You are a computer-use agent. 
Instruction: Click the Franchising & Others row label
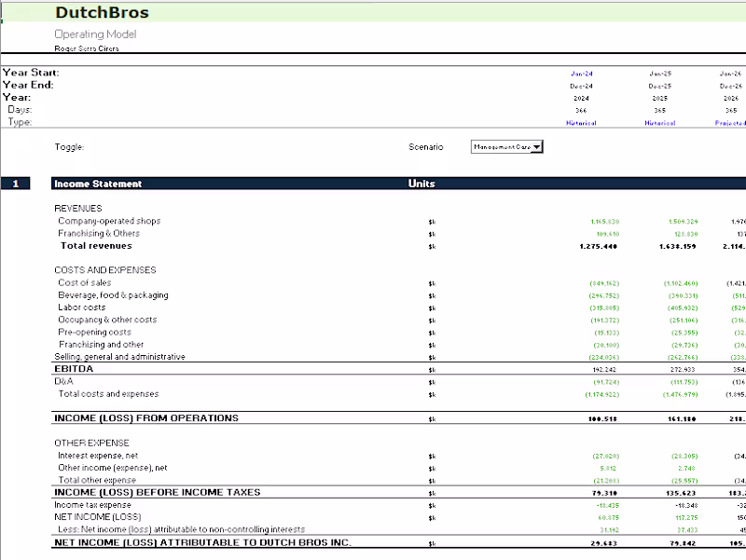pos(99,234)
